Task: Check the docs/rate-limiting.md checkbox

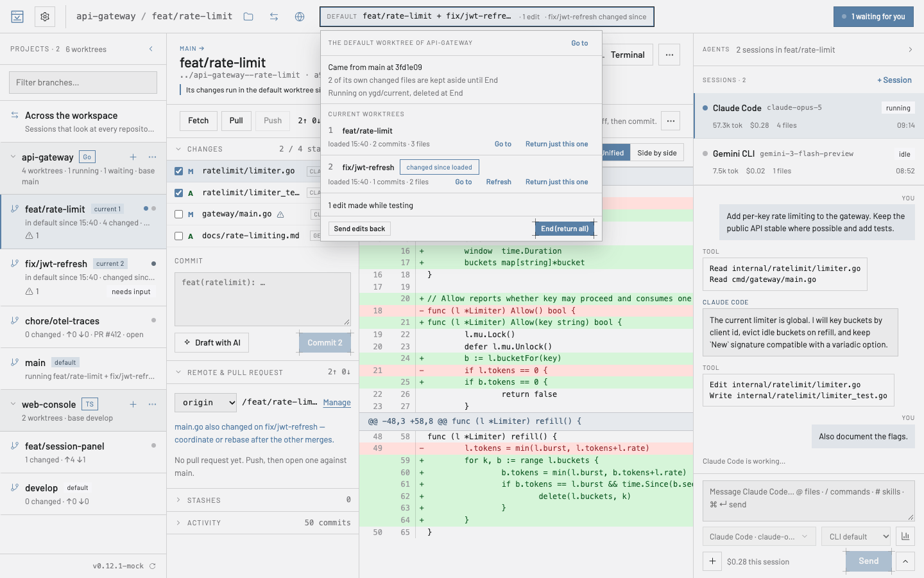Action: click(179, 236)
